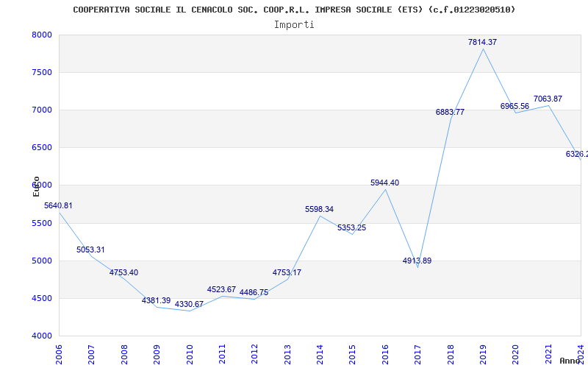Select the 5944.40 data point label

click(384, 183)
